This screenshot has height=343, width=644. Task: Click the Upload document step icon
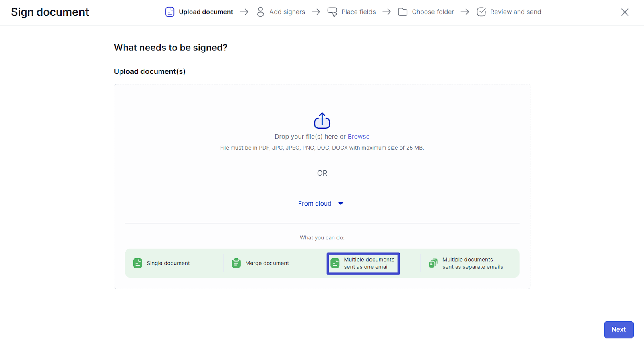click(x=170, y=12)
